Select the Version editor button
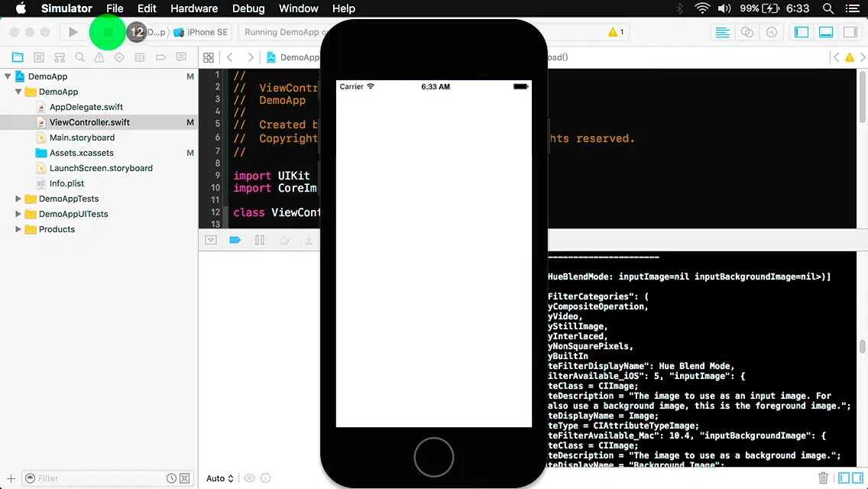 (771, 32)
